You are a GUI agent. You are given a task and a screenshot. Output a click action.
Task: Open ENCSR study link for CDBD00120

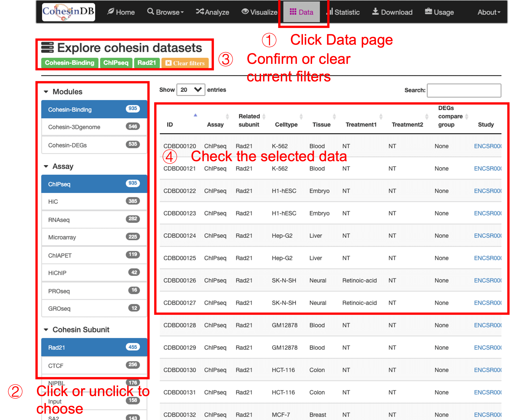[487, 146]
